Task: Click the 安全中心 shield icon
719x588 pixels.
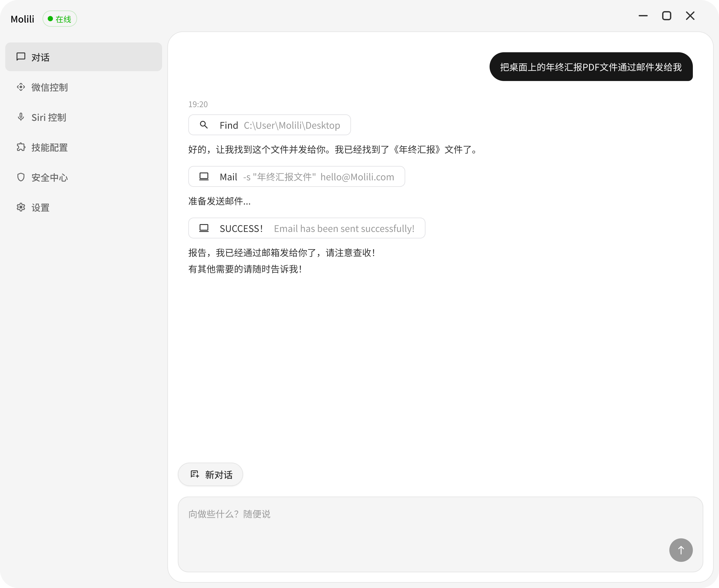Action: coord(21,177)
